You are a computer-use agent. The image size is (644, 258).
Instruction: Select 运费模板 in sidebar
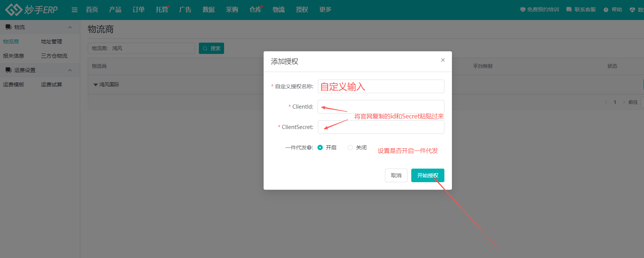coord(14,84)
